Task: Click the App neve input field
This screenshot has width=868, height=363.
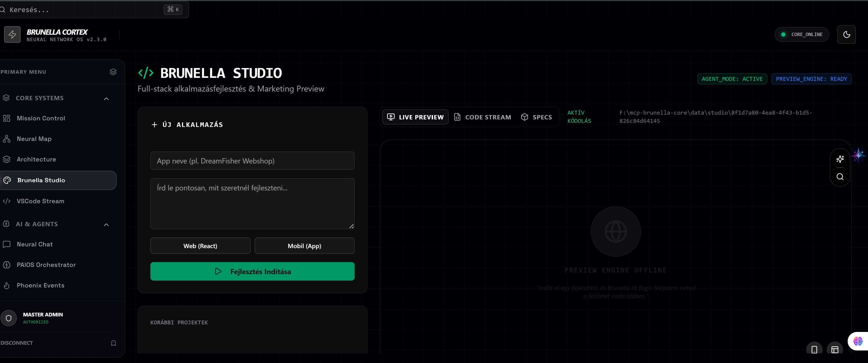Action: click(x=252, y=161)
